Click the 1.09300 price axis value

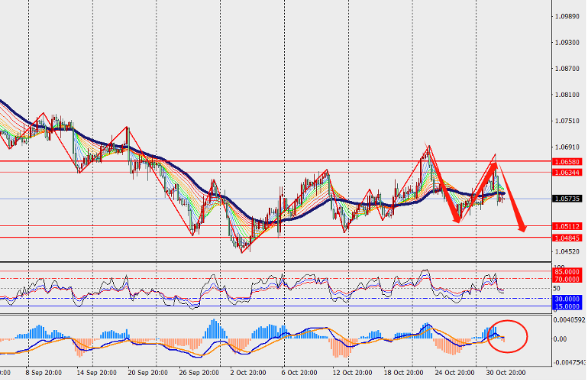[x=567, y=43]
